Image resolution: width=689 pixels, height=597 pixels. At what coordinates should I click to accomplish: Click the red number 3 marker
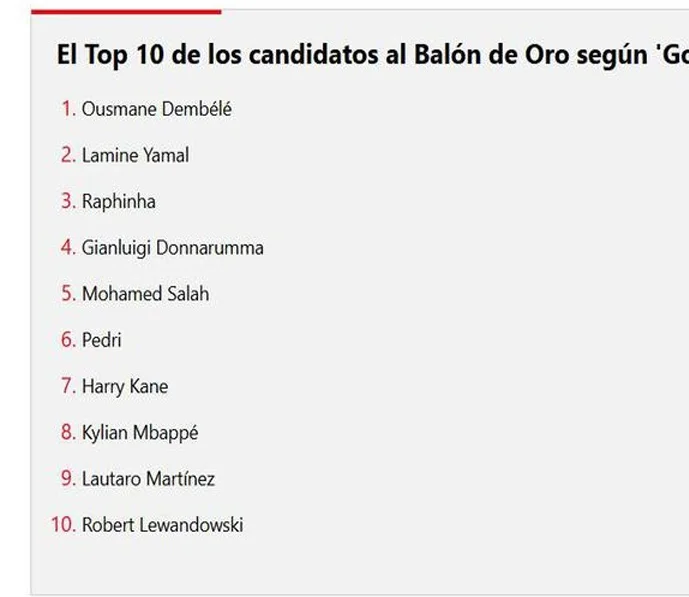69,201
